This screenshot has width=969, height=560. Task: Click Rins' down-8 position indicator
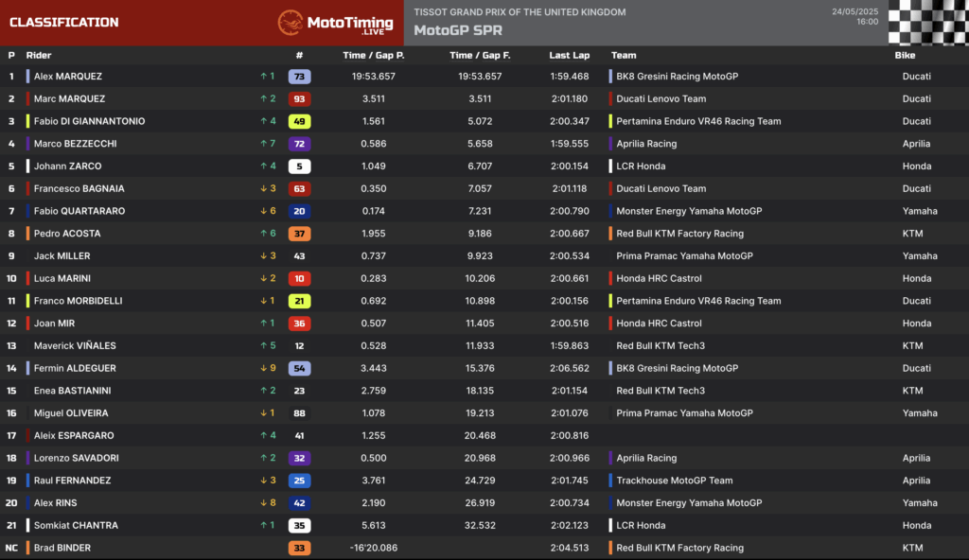coord(268,502)
